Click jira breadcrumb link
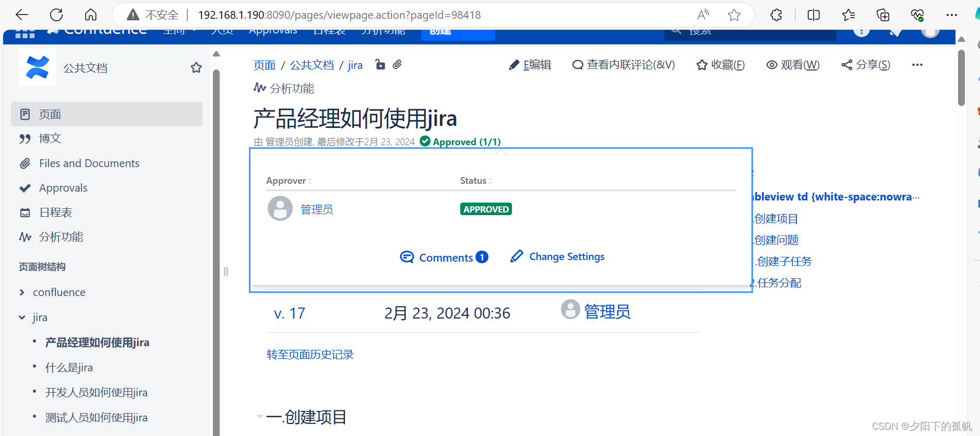The width and height of the screenshot is (980, 436). [x=355, y=65]
